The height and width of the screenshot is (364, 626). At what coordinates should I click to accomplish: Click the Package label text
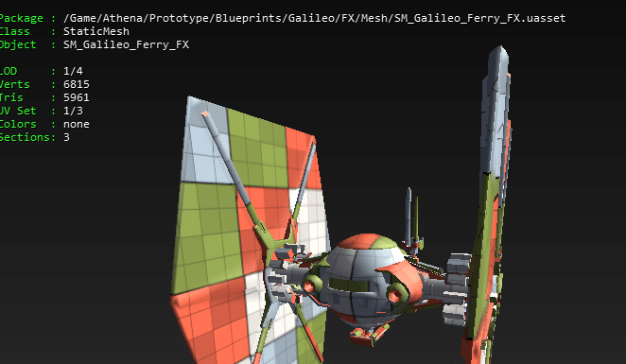(x=22, y=18)
